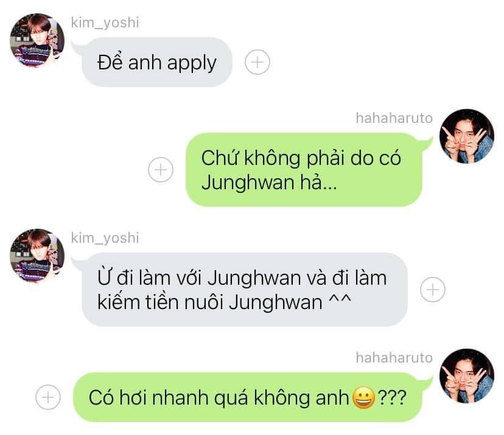
Task: Open kim_yoshi avatar beside second gray bubble
Action: pyautogui.click(x=37, y=256)
